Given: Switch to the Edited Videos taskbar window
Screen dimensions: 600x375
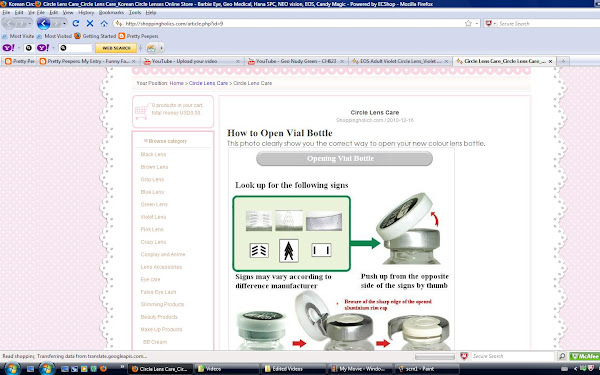Looking at the screenshot, I should [x=293, y=369].
